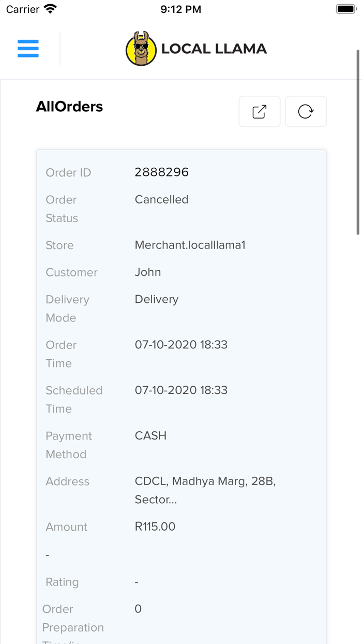Tap customer name John
Viewport: 362px width, 644px height.
(x=148, y=272)
